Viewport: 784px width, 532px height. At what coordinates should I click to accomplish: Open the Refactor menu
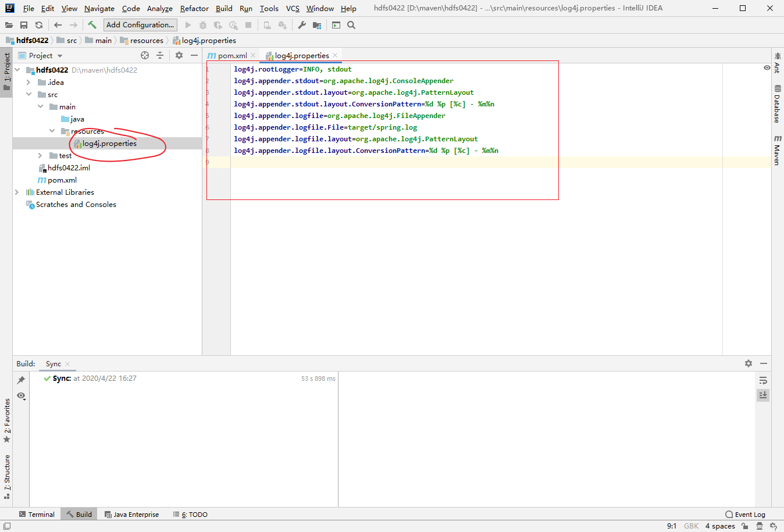pos(194,8)
